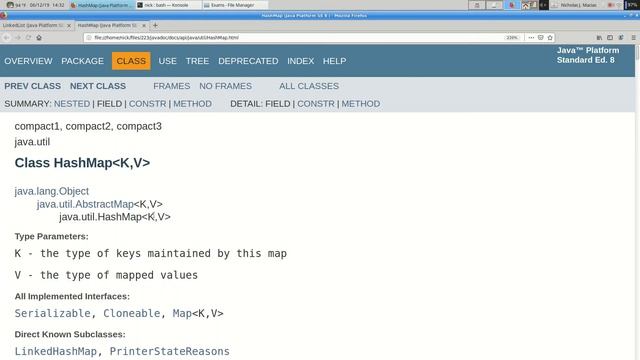The width and height of the screenshot is (640, 360).
Task: Close the HashMap Java Platform tab
Action: [144, 25]
